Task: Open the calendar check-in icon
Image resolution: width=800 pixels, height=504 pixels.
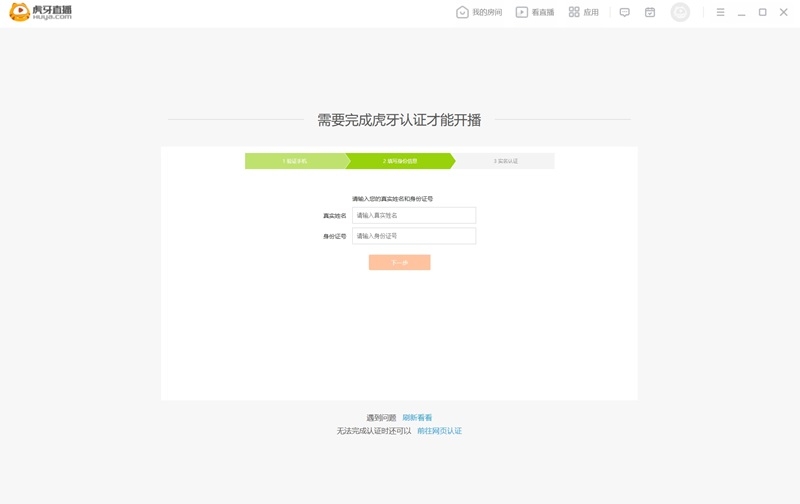Action: pos(650,12)
